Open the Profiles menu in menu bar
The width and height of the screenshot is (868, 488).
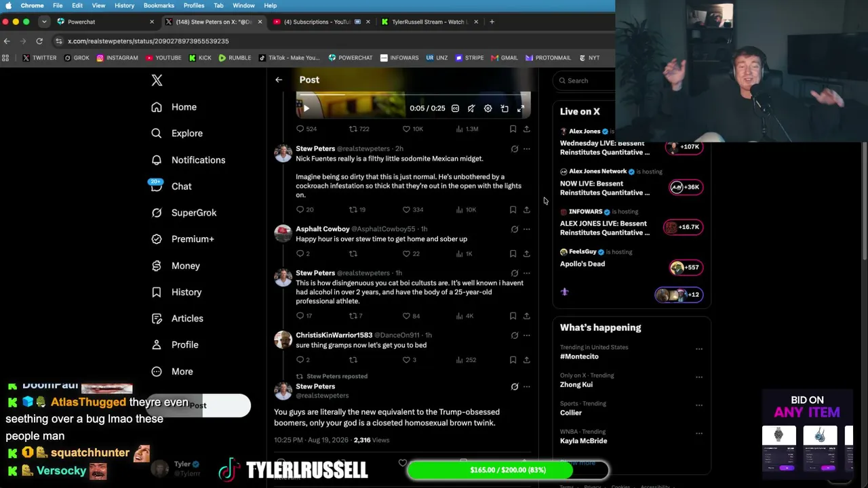(x=194, y=5)
